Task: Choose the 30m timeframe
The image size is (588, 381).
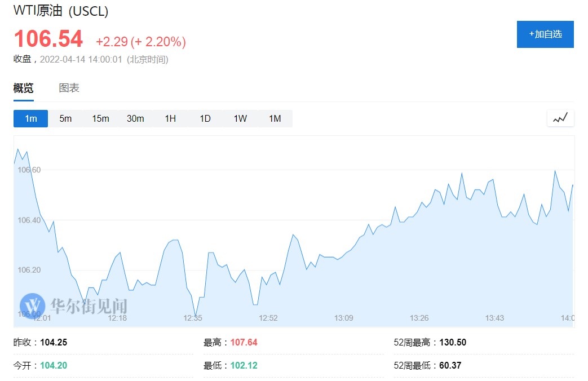Action: click(x=135, y=118)
